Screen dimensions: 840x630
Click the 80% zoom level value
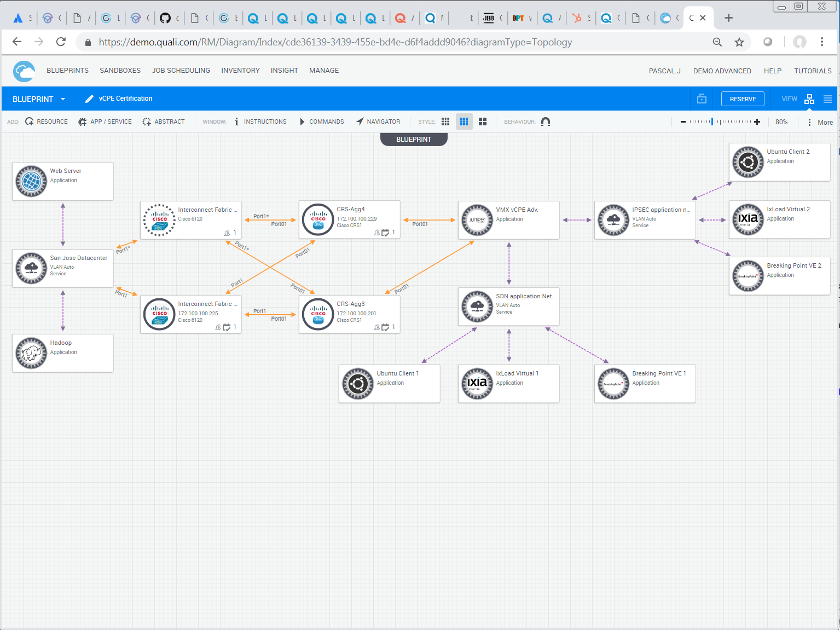781,122
